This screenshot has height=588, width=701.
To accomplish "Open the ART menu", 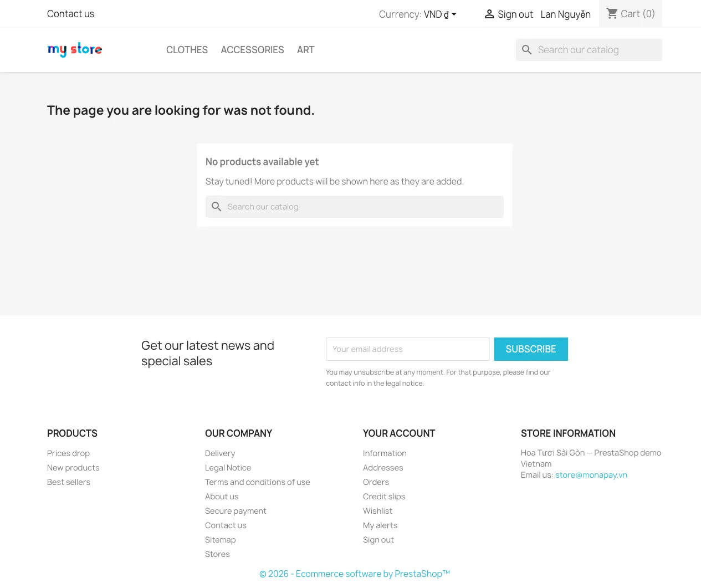I will tap(305, 50).
